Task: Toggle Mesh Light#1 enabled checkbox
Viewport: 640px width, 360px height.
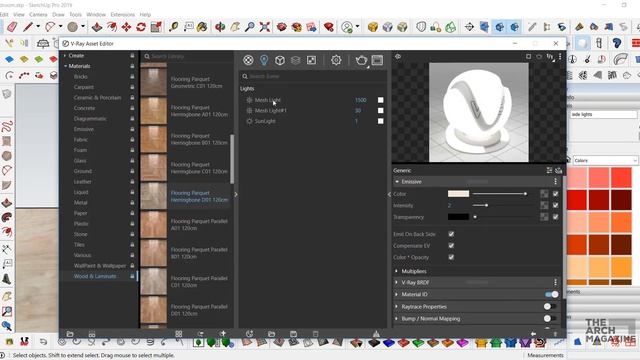Action: pyautogui.click(x=380, y=111)
